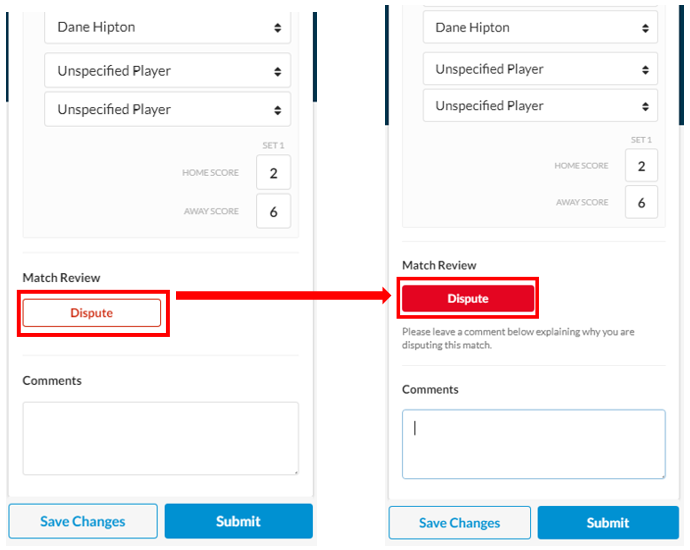Click left panel Away Score field showing 6
Image resolution: width=690 pixels, height=550 pixels.
point(273,211)
